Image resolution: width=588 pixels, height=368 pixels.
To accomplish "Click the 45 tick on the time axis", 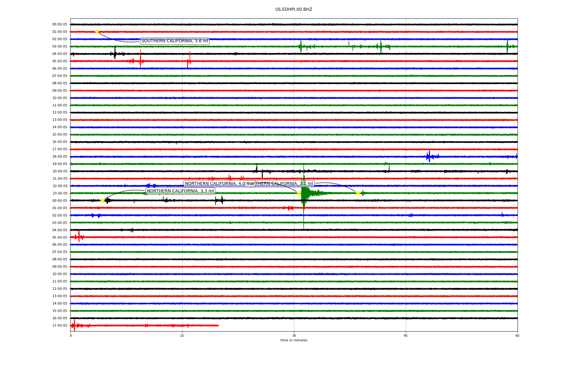I will [405, 335].
